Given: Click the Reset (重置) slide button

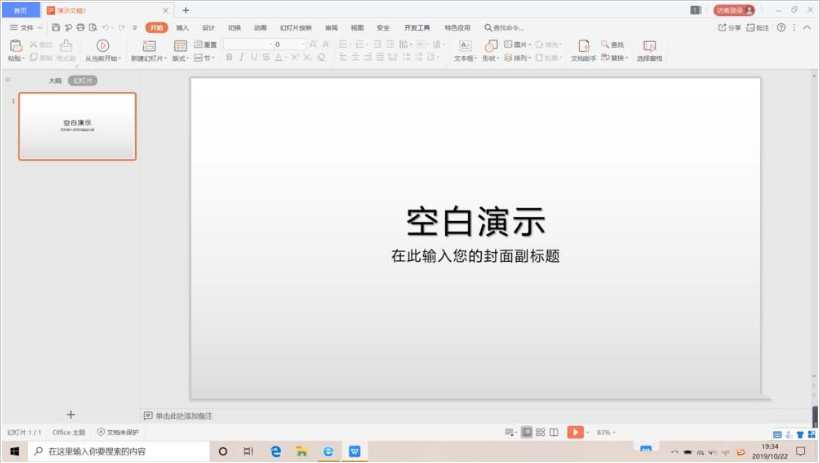Looking at the screenshot, I should click(x=206, y=44).
